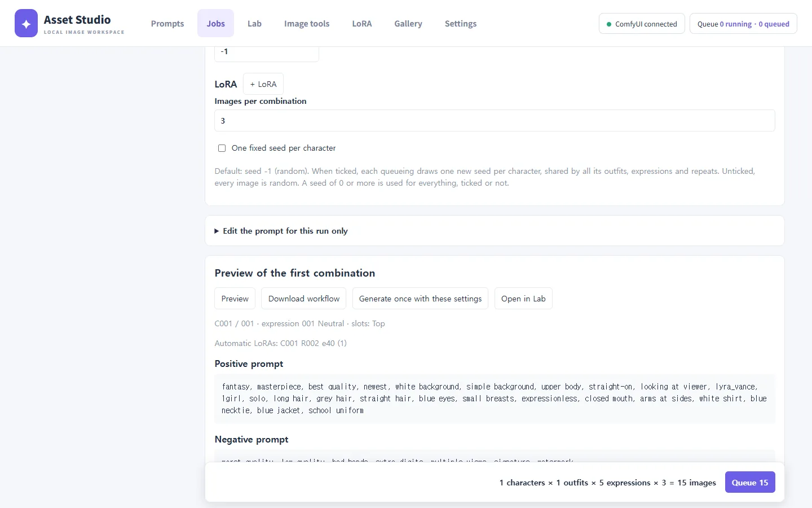Viewport: 812px width, 508px height.
Task: Click the ComfyUI connected status indicator
Action: (642, 24)
